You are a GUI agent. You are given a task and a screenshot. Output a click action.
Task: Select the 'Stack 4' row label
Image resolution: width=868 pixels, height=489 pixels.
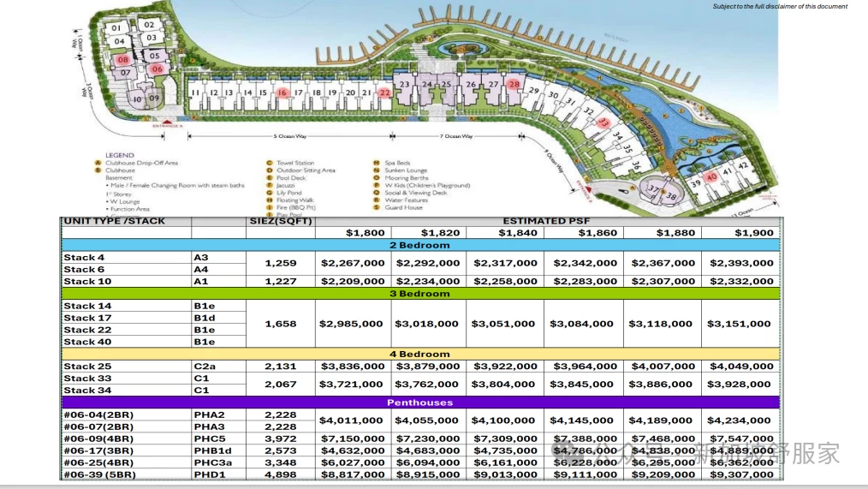coord(84,258)
